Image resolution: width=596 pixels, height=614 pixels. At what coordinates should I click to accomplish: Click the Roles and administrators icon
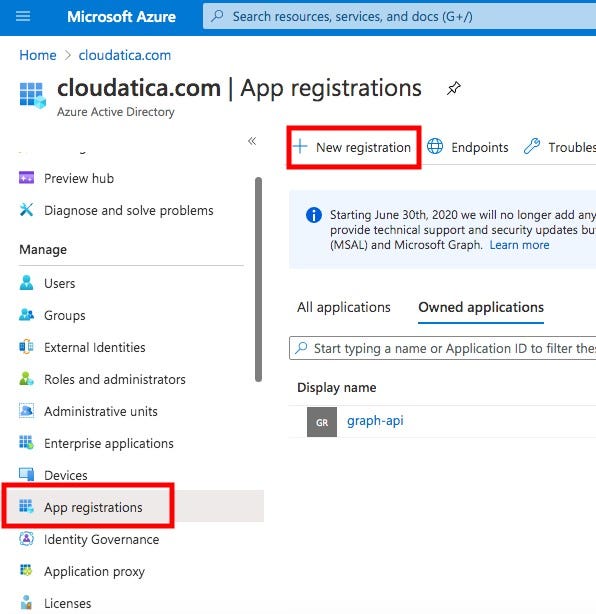pyautogui.click(x=26, y=379)
